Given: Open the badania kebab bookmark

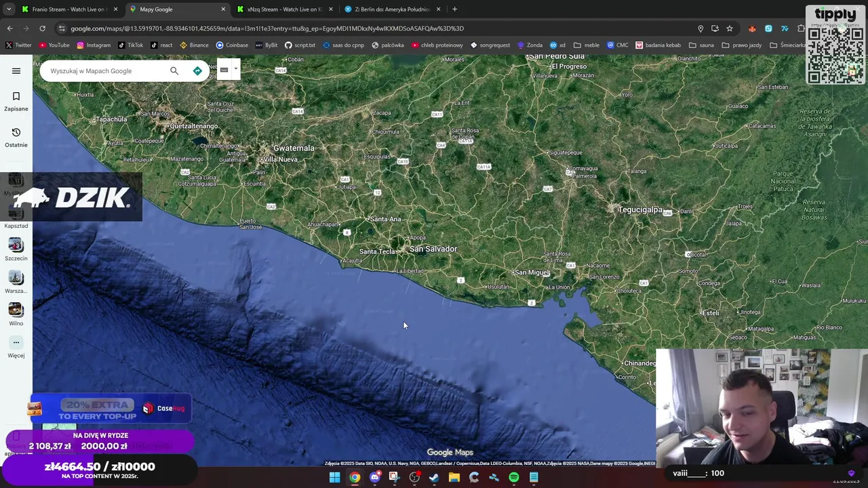Looking at the screenshot, I should click(658, 45).
